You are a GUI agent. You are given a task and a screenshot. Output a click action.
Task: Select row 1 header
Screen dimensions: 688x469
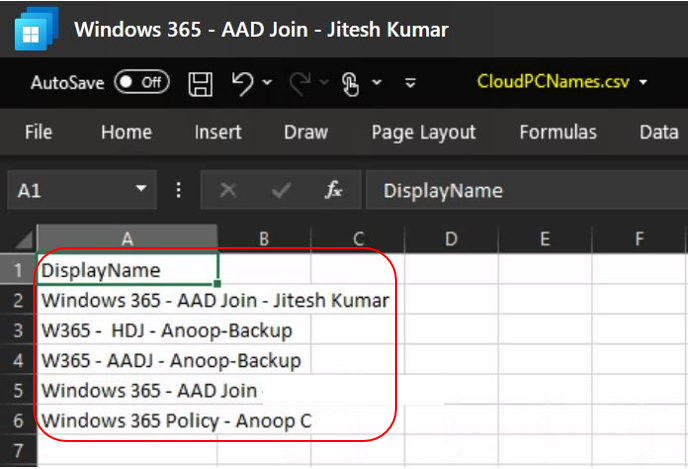coord(18,269)
